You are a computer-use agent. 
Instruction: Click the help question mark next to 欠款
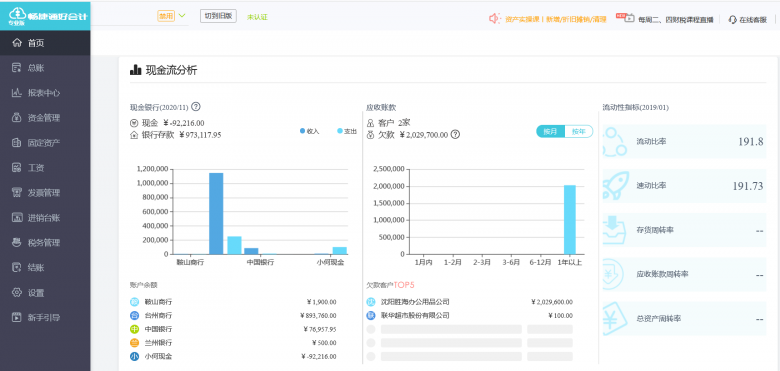pyautogui.click(x=455, y=134)
